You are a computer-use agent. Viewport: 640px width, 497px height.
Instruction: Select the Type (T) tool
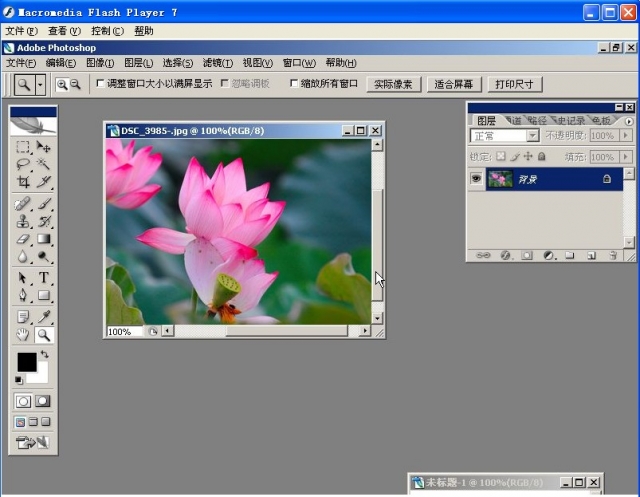pyautogui.click(x=44, y=277)
